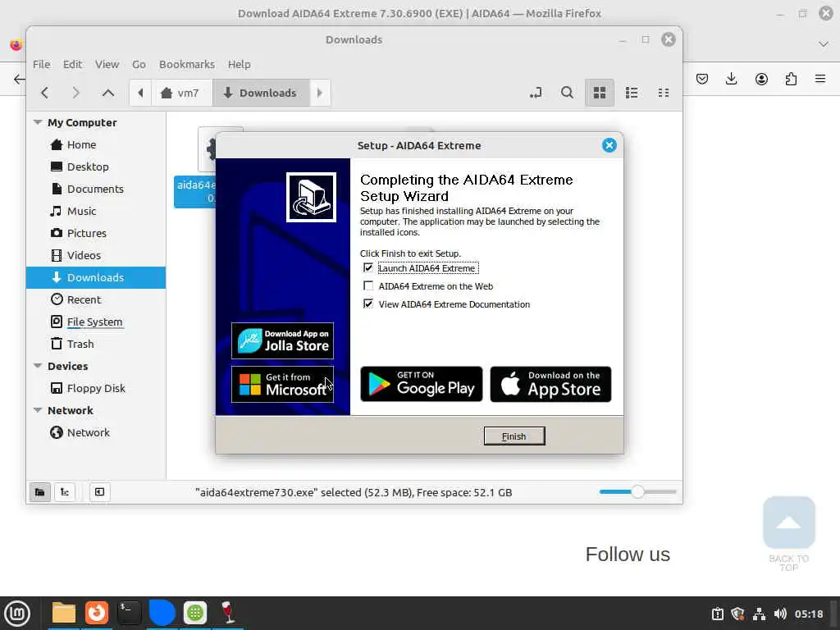Select vm7 home path button

tap(181, 93)
